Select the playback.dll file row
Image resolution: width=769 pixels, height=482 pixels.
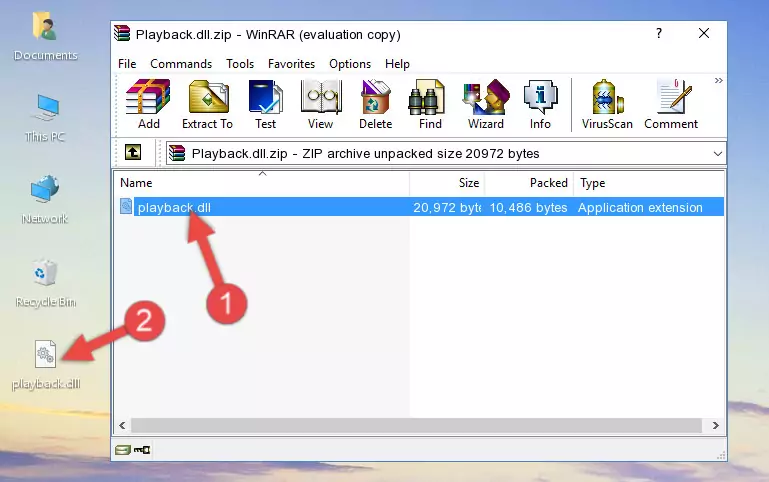coord(420,207)
